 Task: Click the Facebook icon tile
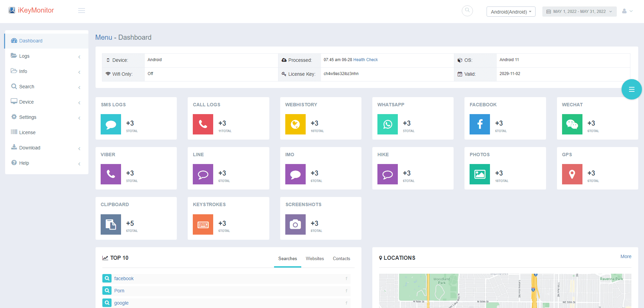[x=480, y=124]
